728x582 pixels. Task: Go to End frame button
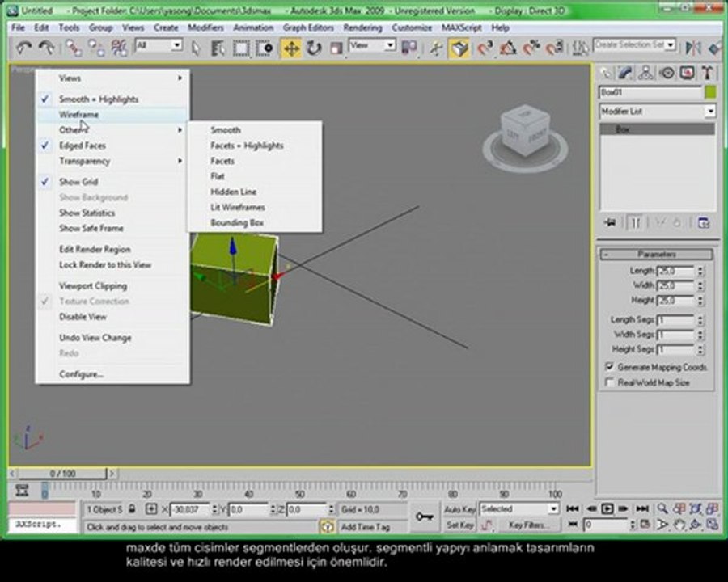(x=642, y=508)
